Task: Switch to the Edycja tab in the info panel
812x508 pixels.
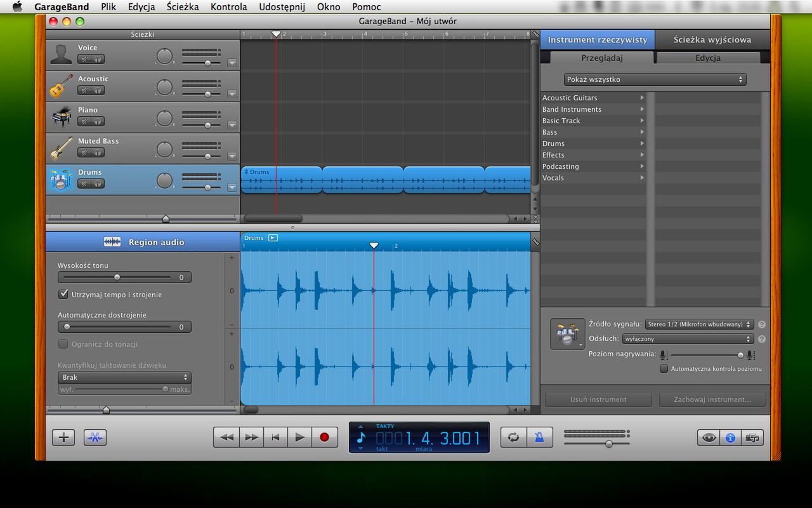Action: click(707, 58)
